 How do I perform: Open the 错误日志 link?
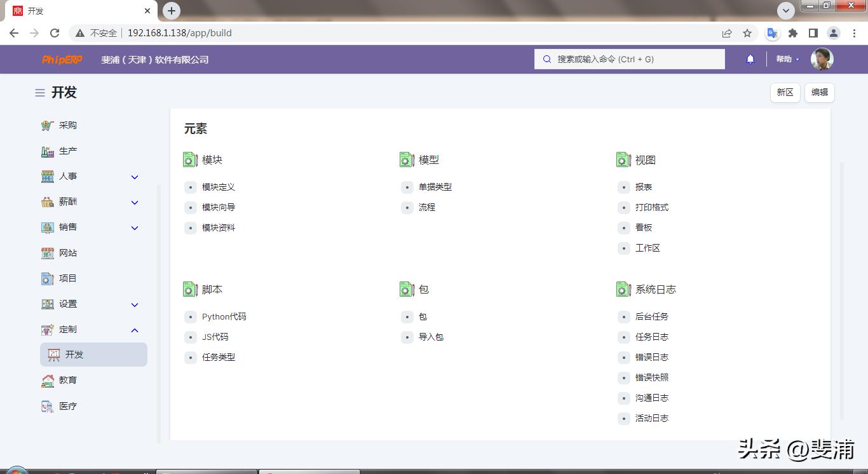click(x=652, y=357)
